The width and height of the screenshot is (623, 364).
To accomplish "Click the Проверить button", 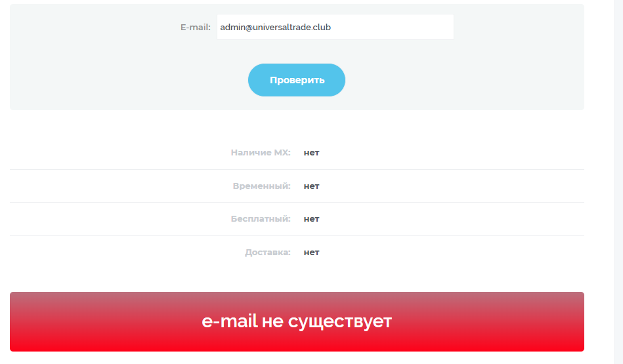I will 297,80.
